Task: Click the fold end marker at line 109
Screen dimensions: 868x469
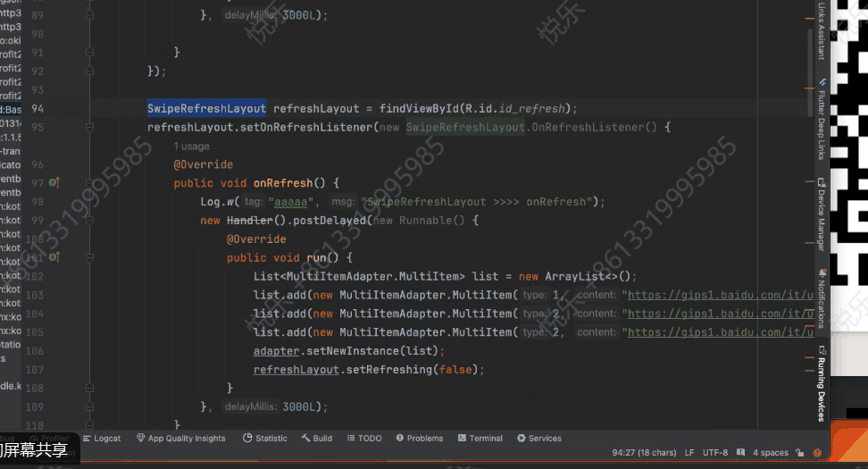Action: tap(89, 406)
